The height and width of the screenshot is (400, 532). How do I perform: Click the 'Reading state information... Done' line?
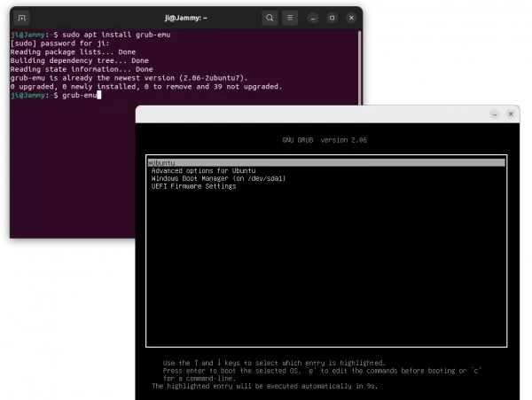tap(82, 69)
